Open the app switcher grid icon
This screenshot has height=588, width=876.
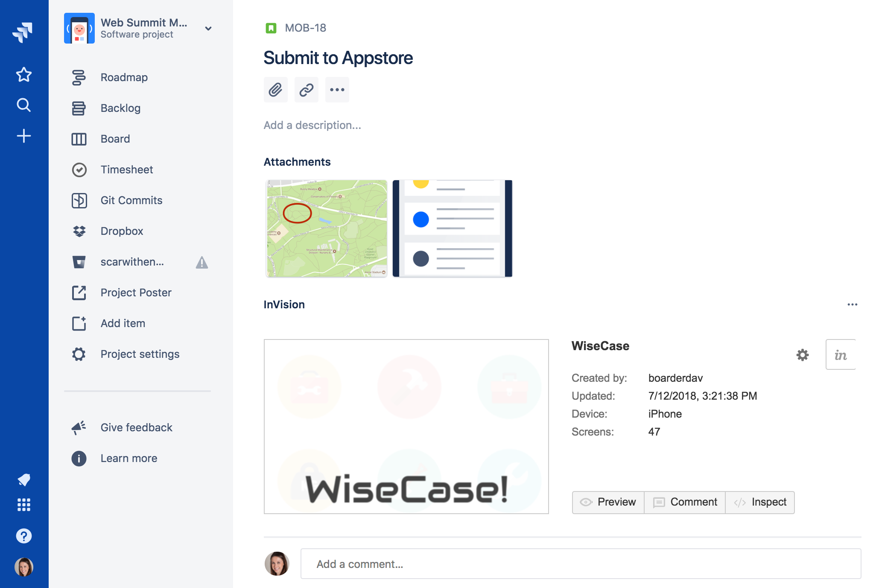[24, 505]
